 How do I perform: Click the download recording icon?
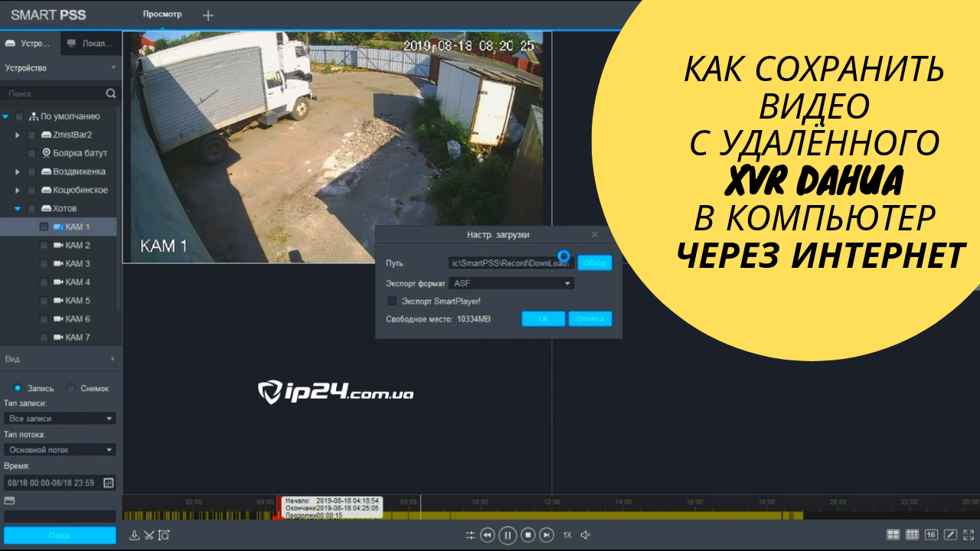click(134, 535)
